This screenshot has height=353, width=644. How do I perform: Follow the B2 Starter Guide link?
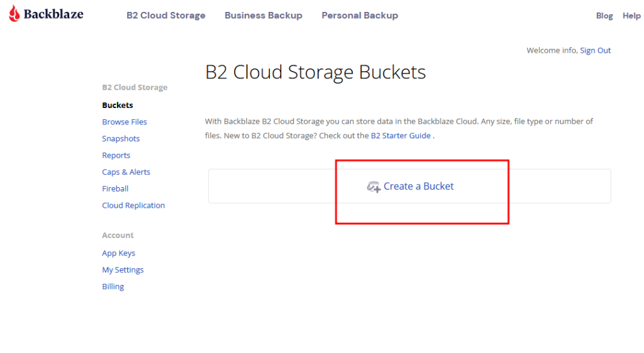[x=401, y=136]
